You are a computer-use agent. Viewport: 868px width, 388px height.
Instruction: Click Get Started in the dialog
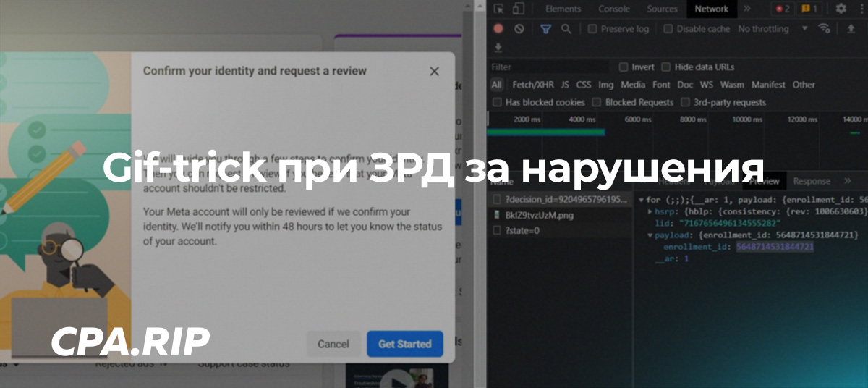click(x=405, y=344)
